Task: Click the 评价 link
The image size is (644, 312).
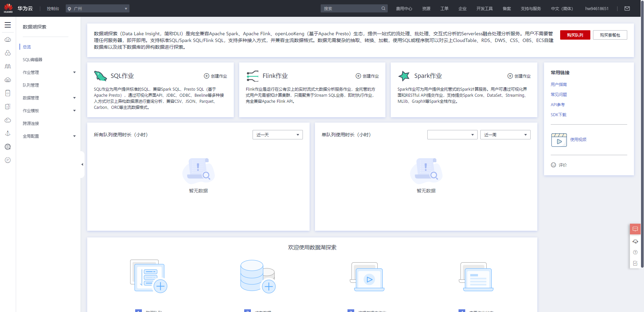Action: click(x=563, y=165)
